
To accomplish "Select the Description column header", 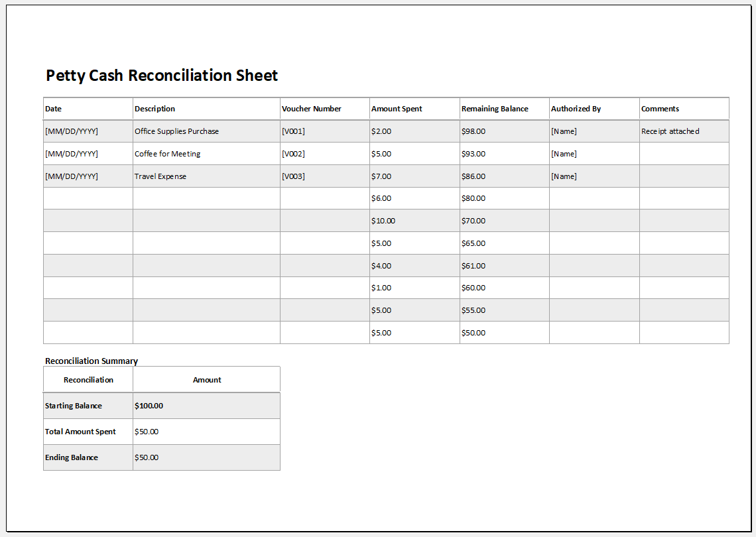I will pyautogui.click(x=154, y=108).
